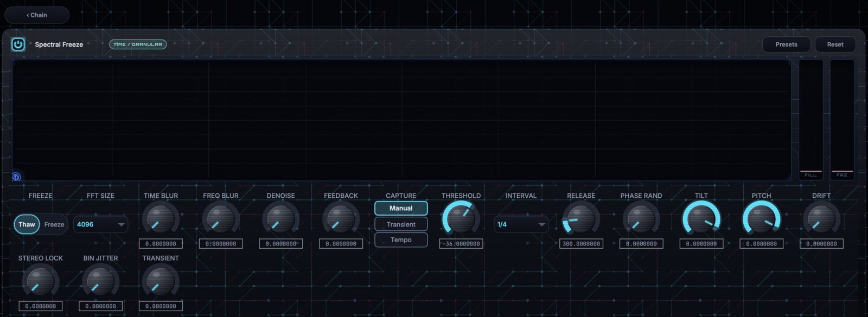Screen dimensions: 868x317
Task: Select Thaw mode
Action: 27,224
